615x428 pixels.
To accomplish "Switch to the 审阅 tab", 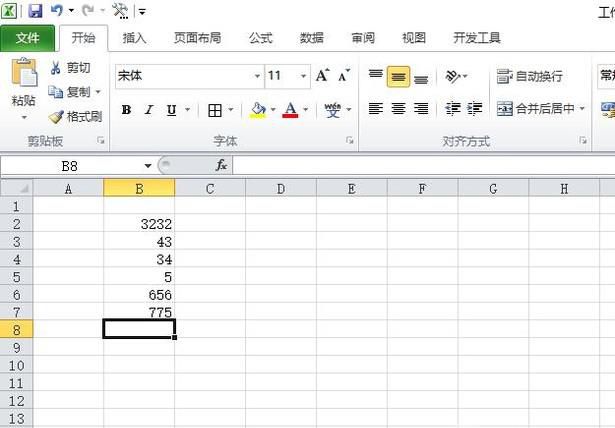I will tap(363, 38).
